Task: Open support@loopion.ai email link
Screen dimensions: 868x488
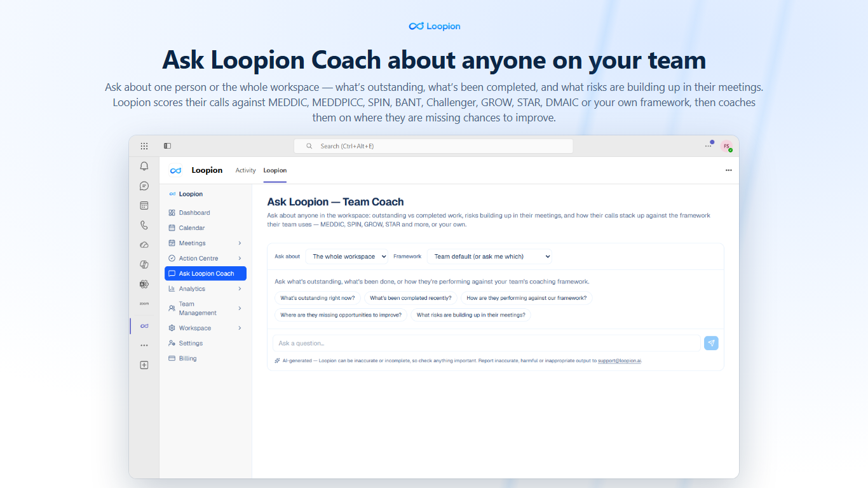Action: click(620, 361)
